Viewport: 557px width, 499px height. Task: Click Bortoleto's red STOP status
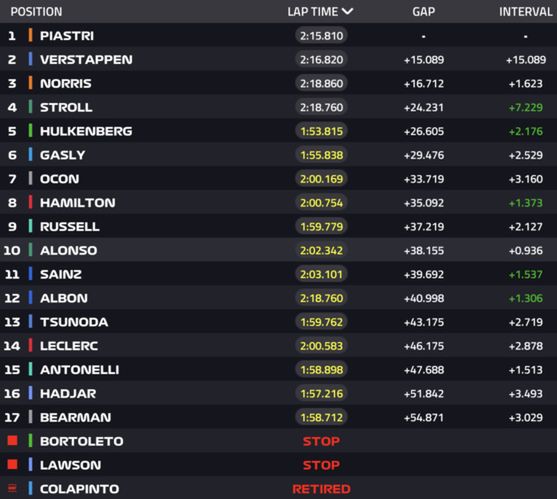tap(321, 441)
